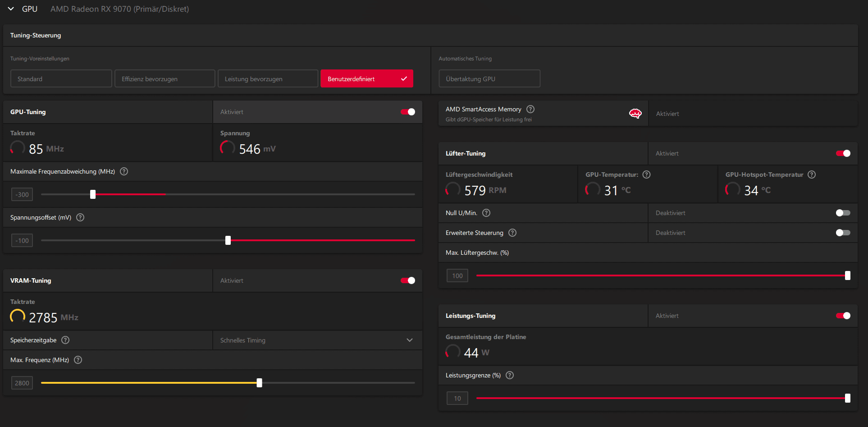This screenshot has width=868, height=427.
Task: Open help for Erweiterte Steuerung
Action: click(x=512, y=233)
